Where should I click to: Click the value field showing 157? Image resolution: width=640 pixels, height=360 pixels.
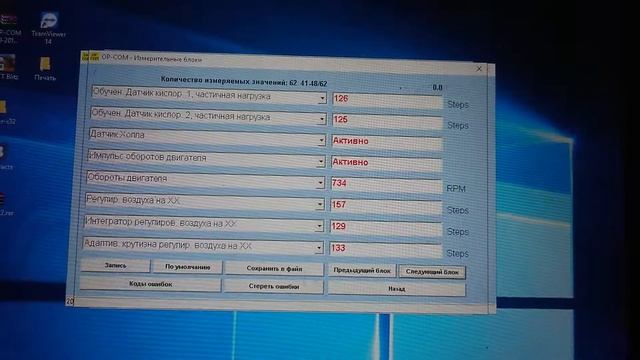point(386,207)
